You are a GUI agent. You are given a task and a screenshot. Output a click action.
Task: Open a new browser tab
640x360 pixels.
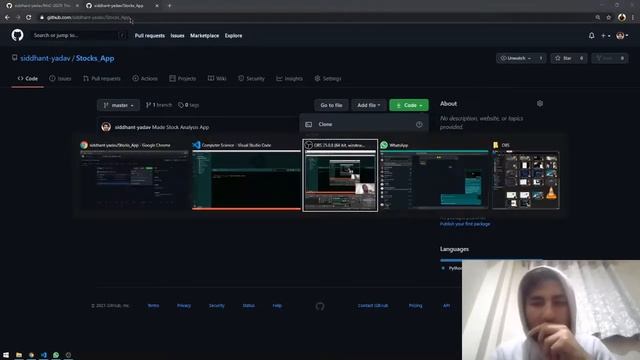169,6
